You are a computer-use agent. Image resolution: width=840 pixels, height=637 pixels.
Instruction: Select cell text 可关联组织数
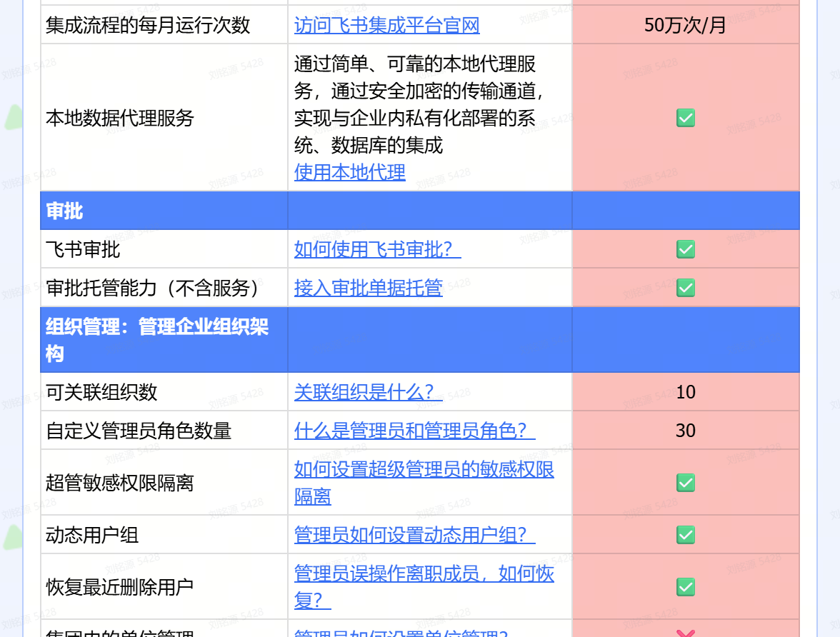click(x=101, y=392)
